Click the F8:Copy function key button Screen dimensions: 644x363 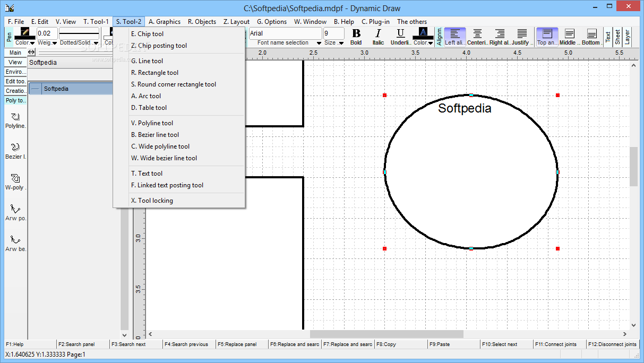pyautogui.click(x=401, y=344)
